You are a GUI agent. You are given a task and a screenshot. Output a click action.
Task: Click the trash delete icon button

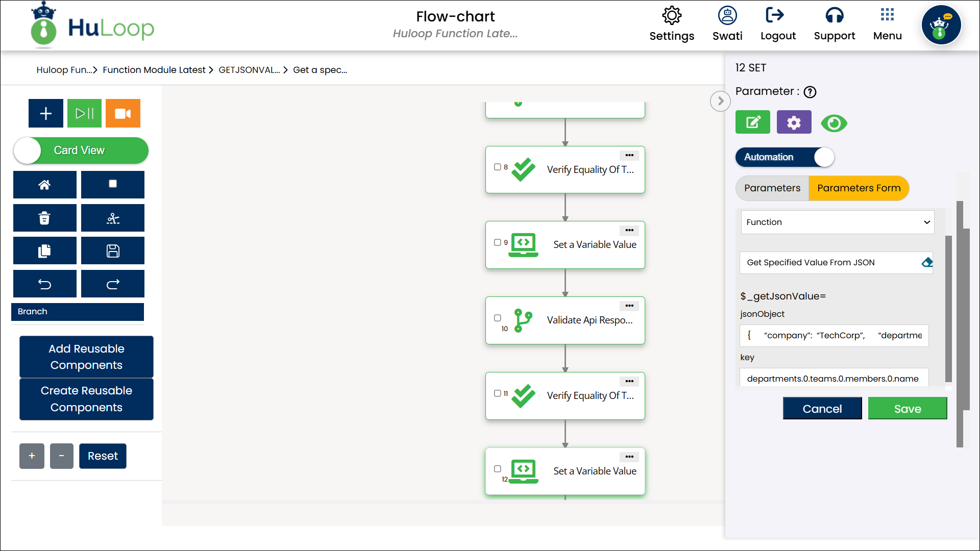[44, 218]
